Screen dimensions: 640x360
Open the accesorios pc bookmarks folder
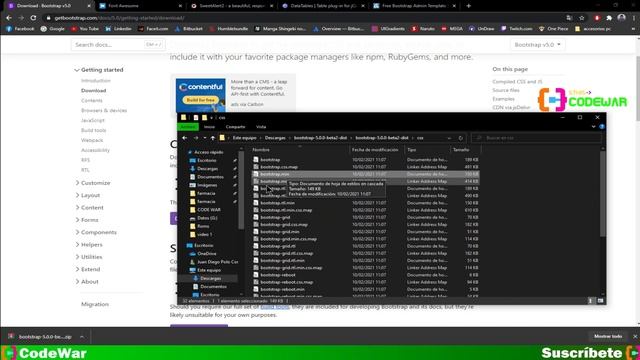593,29
